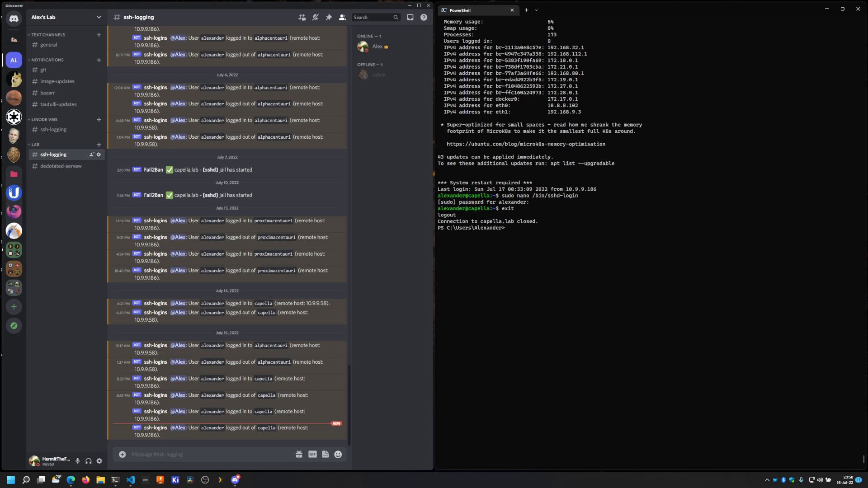Deafen audio with the headphones icon
The image size is (868, 488).
pyautogui.click(x=89, y=461)
